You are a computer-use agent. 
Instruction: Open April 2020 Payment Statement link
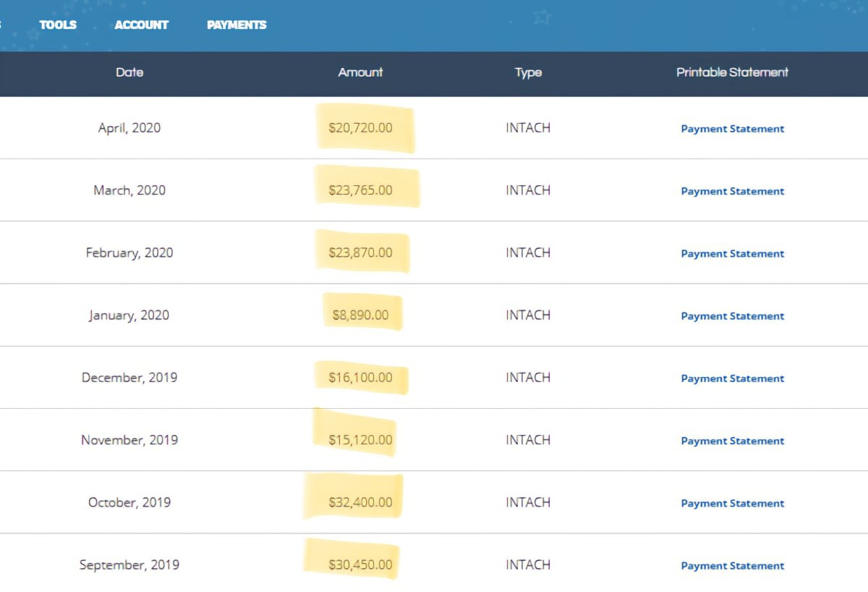click(x=732, y=129)
